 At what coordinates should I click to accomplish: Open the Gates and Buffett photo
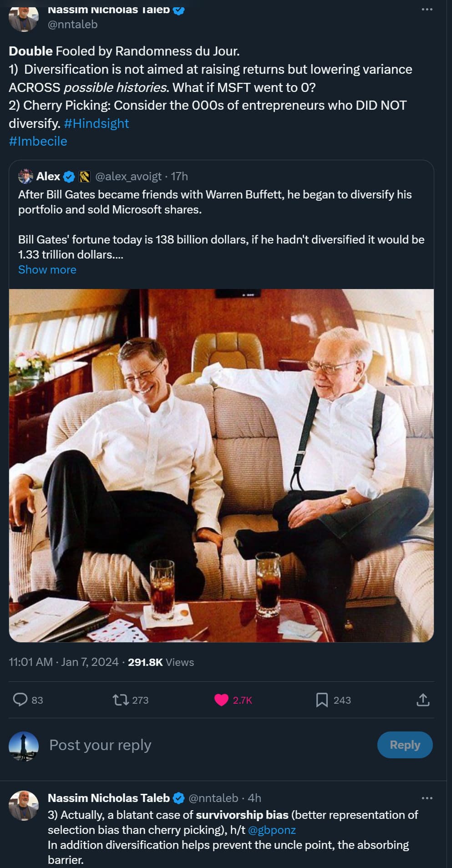tap(221, 465)
